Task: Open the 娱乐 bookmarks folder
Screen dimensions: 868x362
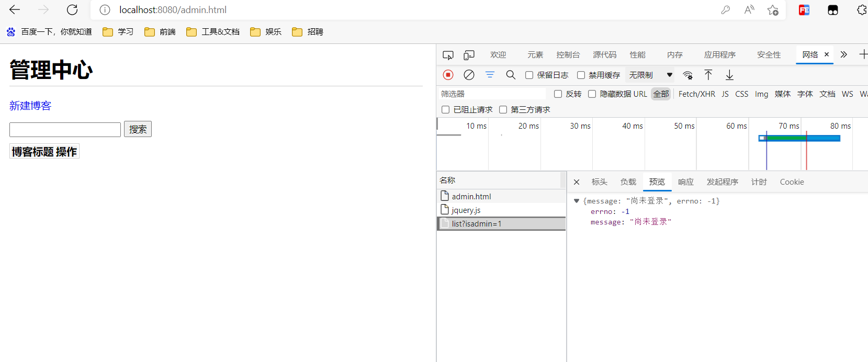Action: [x=266, y=32]
